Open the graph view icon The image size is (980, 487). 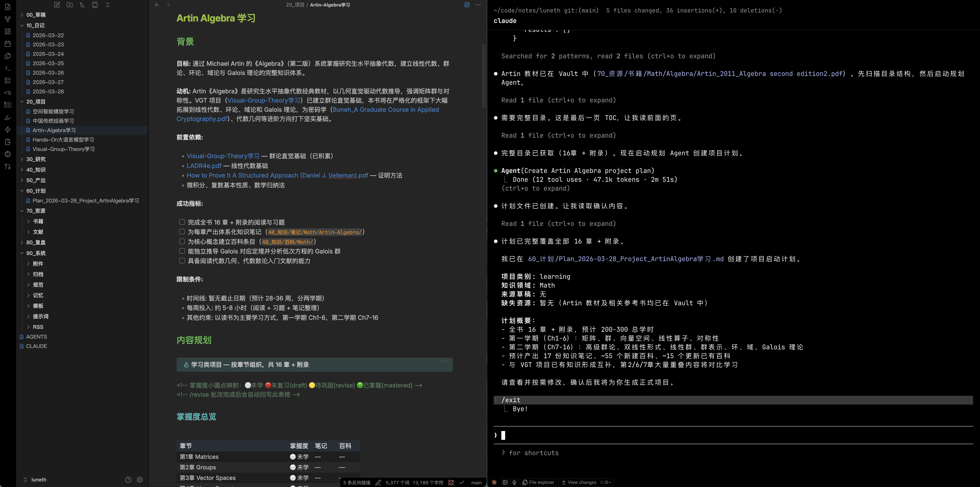click(7, 19)
